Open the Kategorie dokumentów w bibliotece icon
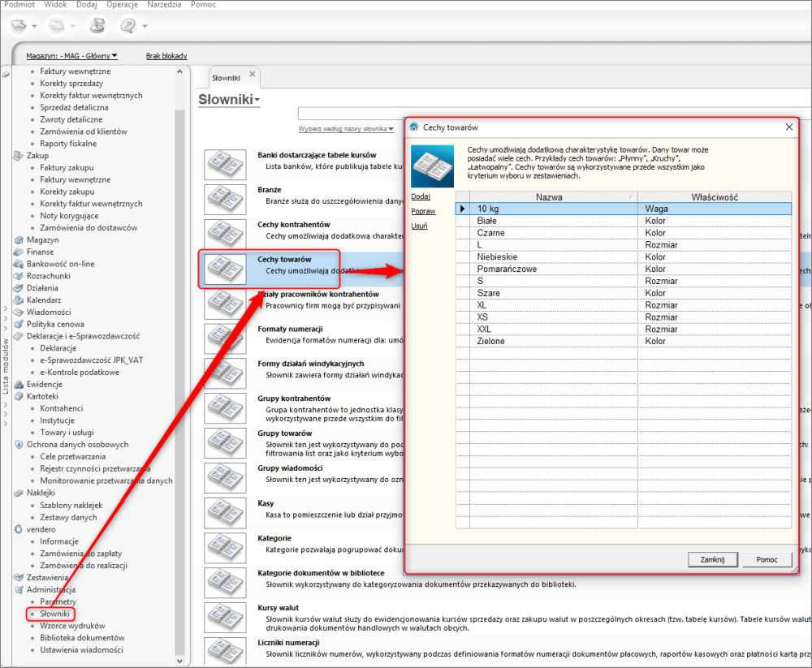 [225, 583]
